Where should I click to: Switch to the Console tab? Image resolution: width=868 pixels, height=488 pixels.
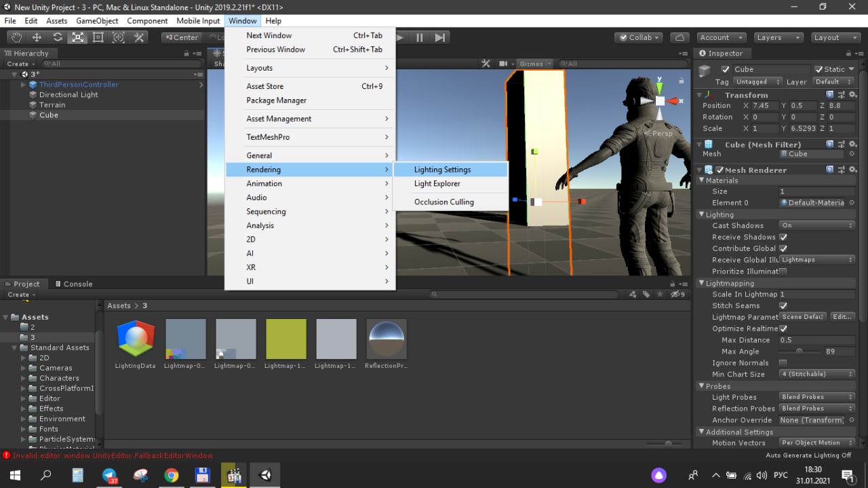coord(73,284)
